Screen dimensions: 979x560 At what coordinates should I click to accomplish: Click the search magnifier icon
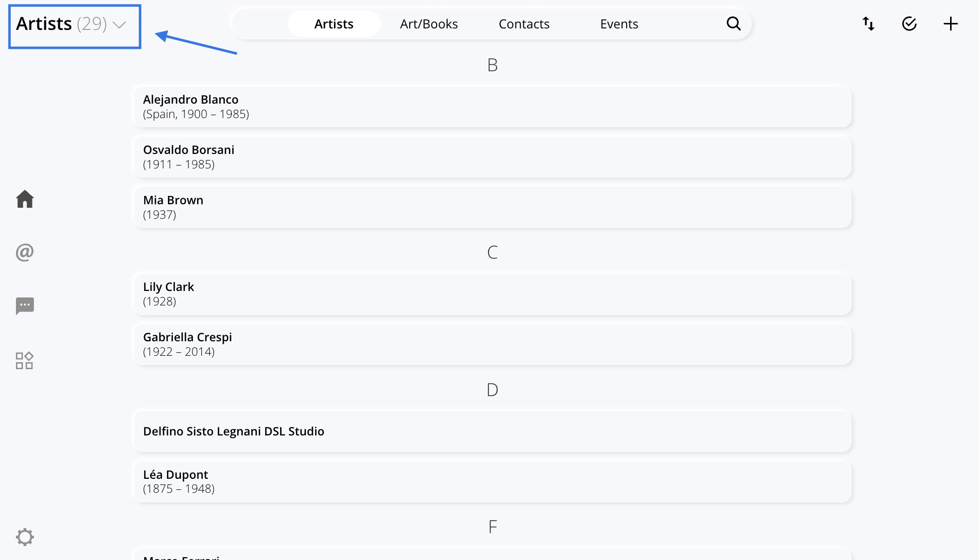(733, 23)
